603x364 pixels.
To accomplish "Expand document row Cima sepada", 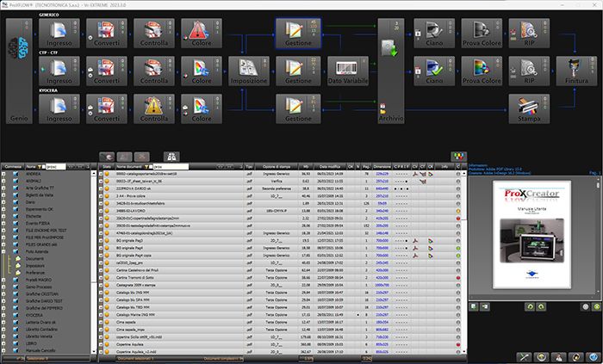I will [101, 322].
